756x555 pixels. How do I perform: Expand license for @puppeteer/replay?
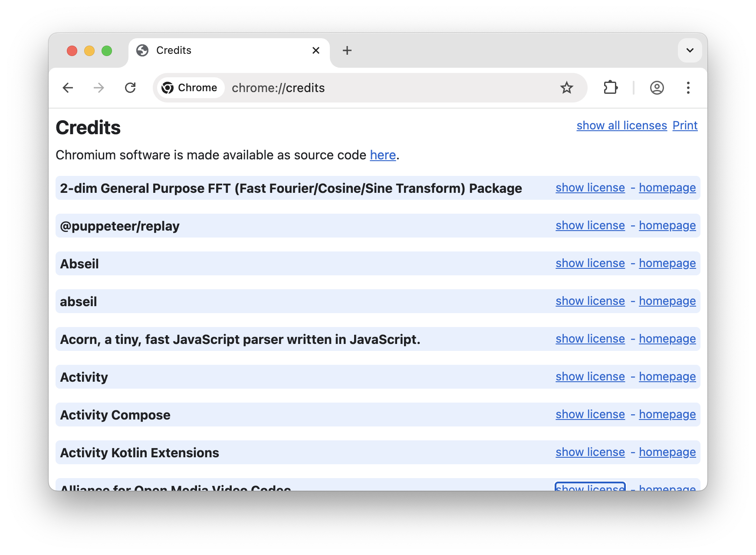click(x=590, y=225)
